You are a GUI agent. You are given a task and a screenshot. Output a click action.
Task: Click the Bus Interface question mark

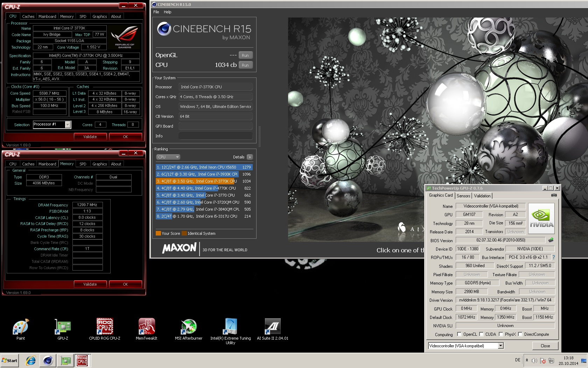[554, 257]
